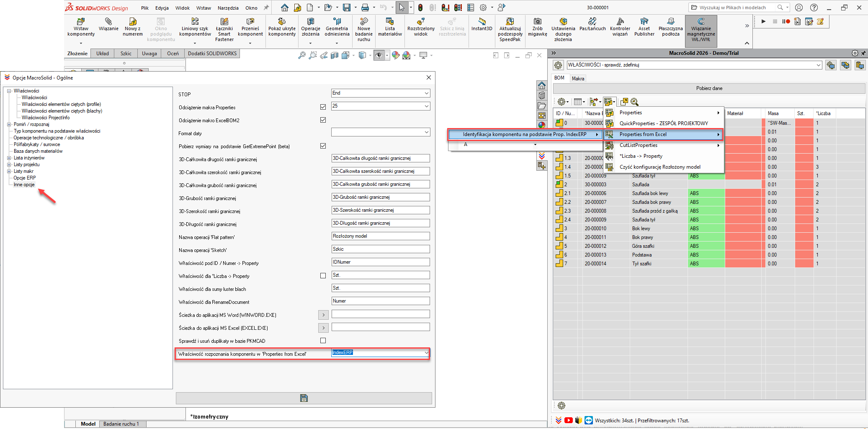868x429 pixels.
Task: Uncheck Odciążenie makra Properties checkbox
Action: point(323,107)
